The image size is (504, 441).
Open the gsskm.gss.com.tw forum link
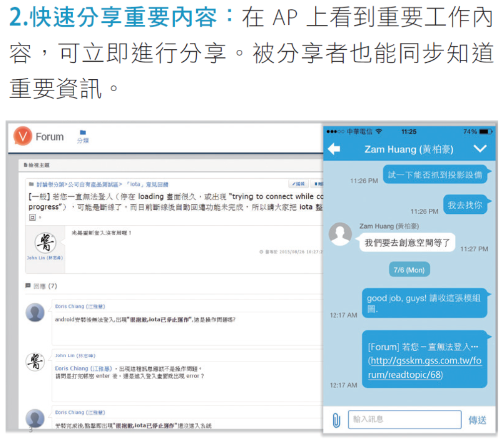point(424,367)
